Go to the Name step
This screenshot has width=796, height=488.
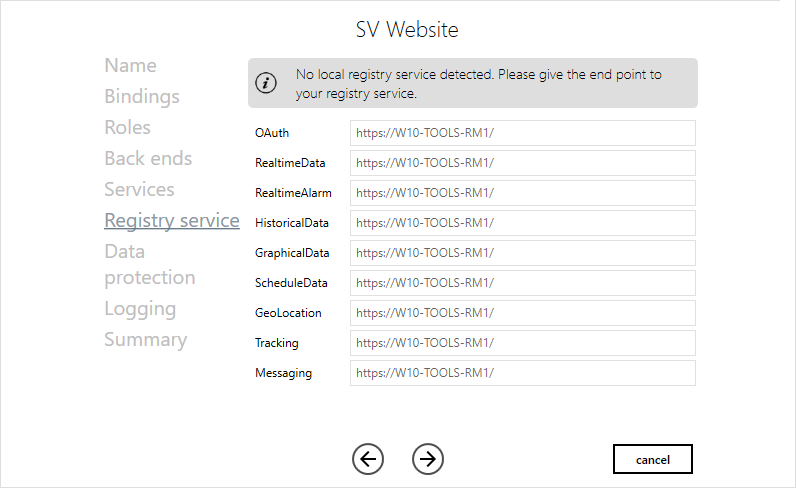[130, 66]
